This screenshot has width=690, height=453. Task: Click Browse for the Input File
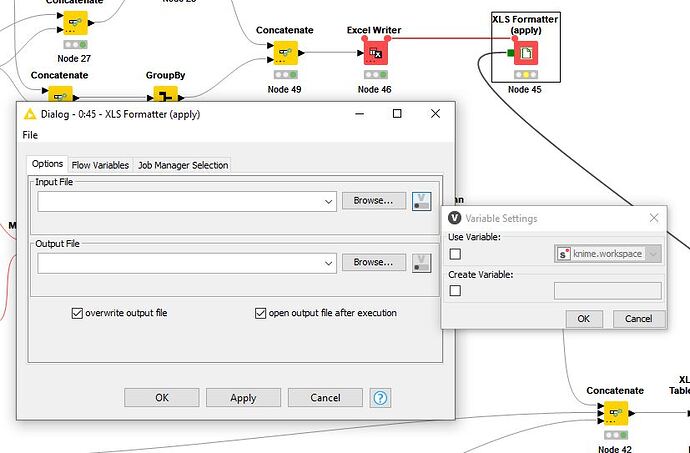[374, 201]
